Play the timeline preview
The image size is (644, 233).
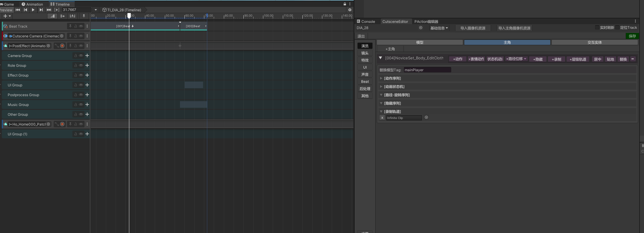coord(33,10)
